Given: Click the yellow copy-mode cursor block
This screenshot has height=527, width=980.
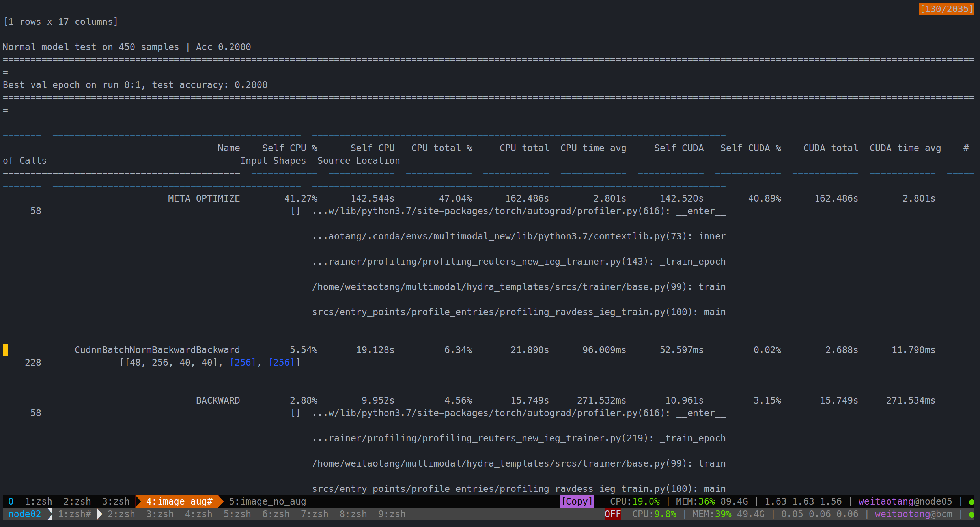Looking at the screenshot, I should 6,350.
